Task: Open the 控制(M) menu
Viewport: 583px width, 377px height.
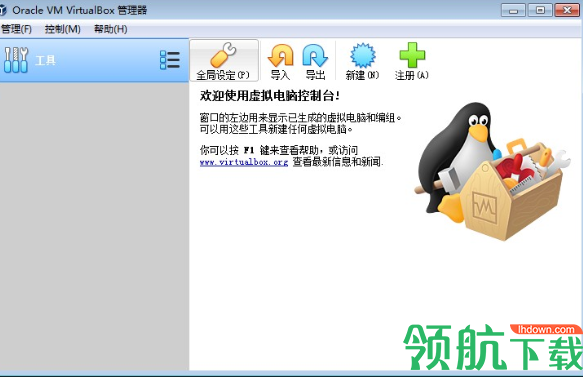Action: point(62,29)
